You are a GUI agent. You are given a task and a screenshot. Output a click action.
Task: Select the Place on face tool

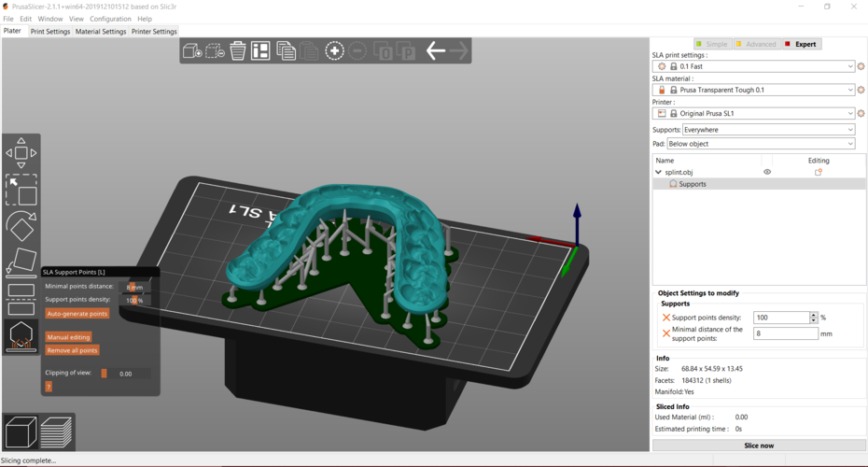pyautogui.click(x=21, y=262)
